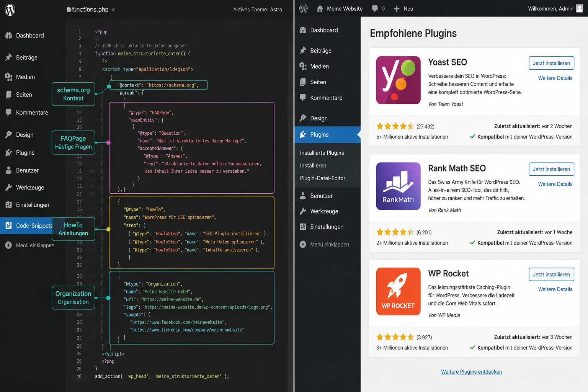The width and height of the screenshot is (588, 392).
Task: Click the WordPress logo in the right admin bar
Action: click(303, 8)
